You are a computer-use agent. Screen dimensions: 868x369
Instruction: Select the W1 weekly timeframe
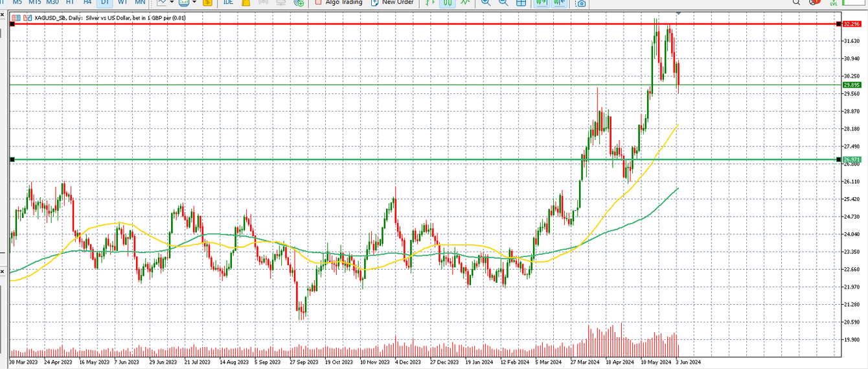click(122, 2)
